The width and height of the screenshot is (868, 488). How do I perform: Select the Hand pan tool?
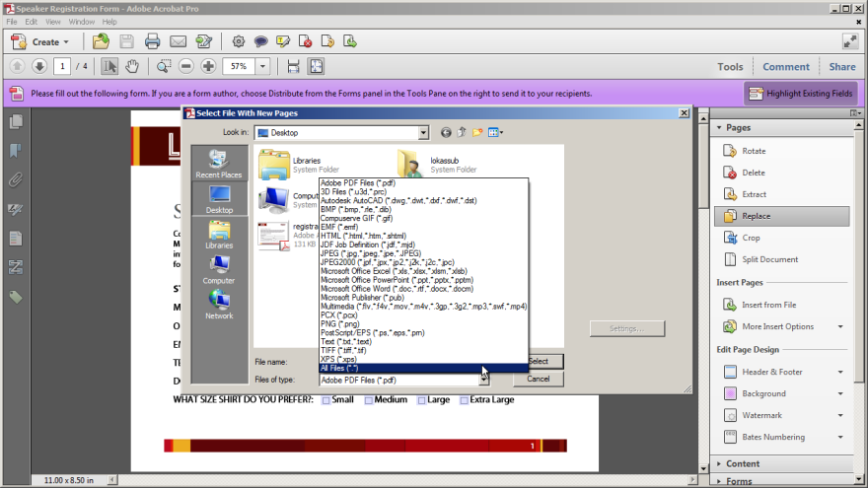pyautogui.click(x=132, y=66)
